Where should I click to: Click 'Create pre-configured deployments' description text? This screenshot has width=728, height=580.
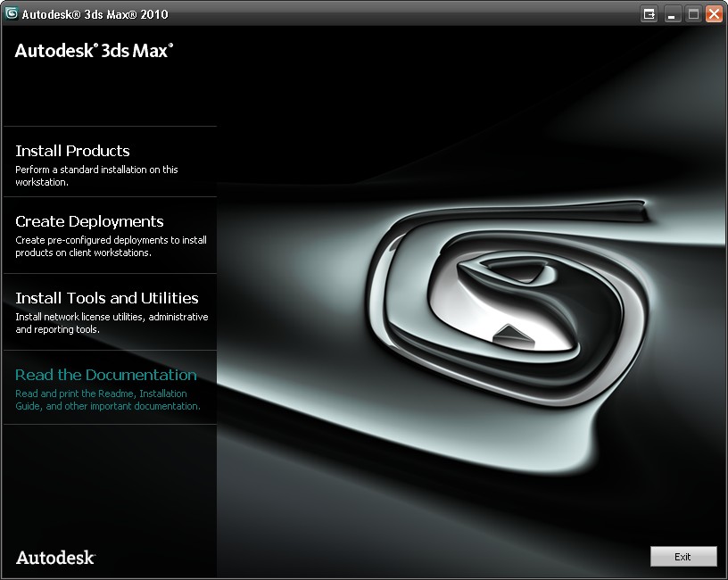[x=111, y=246]
